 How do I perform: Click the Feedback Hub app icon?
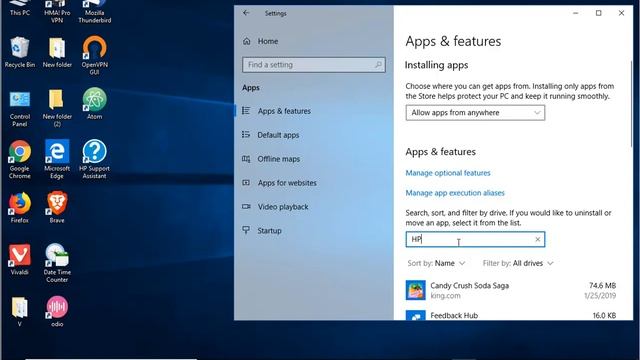coord(416,316)
